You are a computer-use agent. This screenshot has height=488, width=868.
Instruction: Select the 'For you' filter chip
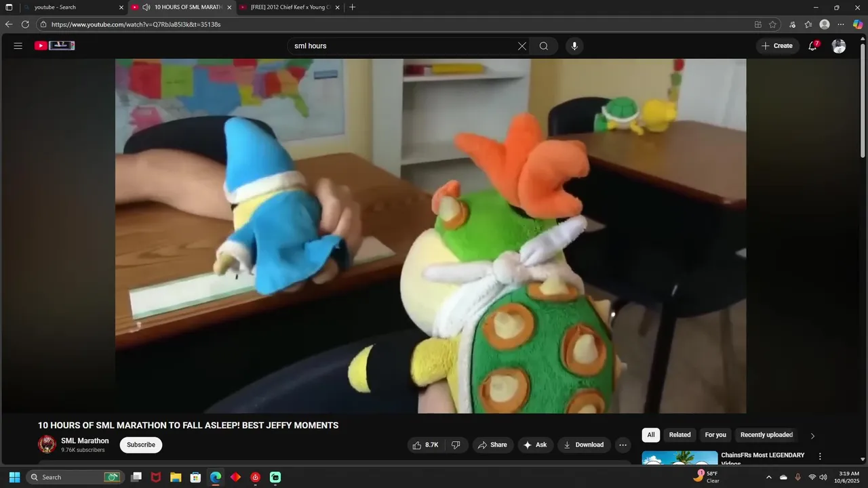[715, 435]
